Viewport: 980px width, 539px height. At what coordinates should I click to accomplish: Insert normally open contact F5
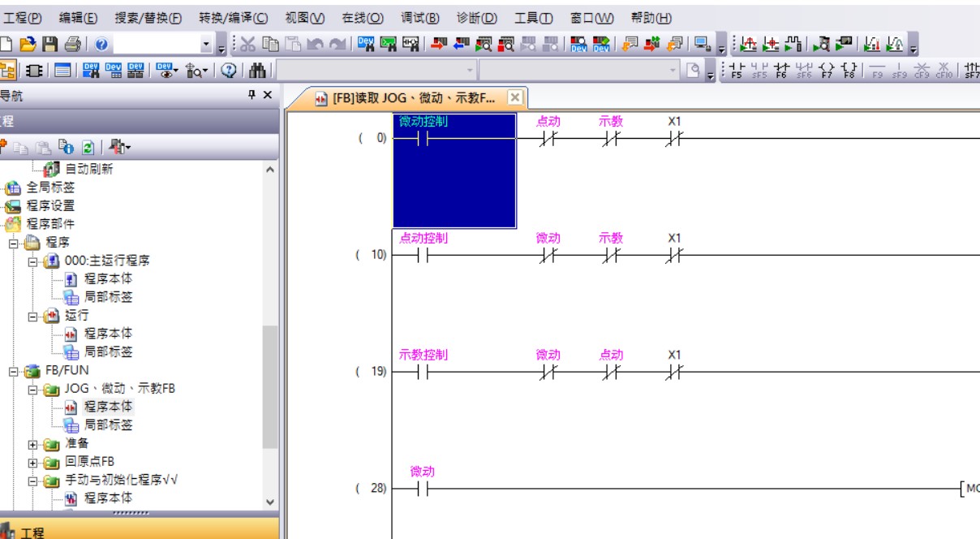737,71
